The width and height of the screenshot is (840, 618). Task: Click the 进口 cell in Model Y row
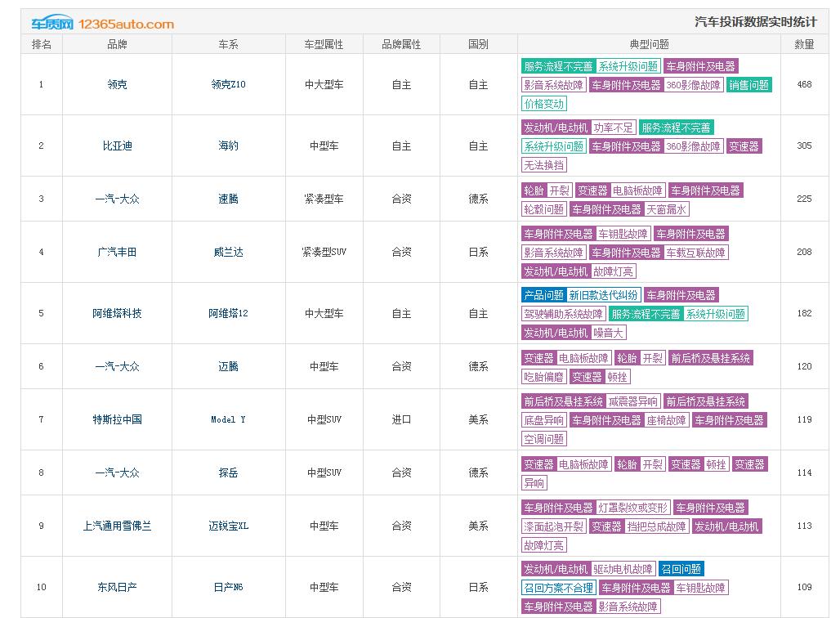coord(401,419)
